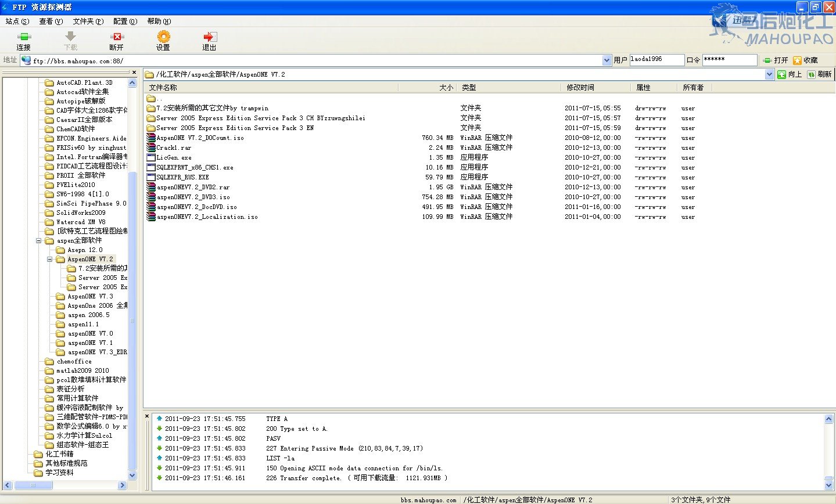
Task: Click the Up (向上) directory icon
Action: pyautogui.click(x=782, y=74)
